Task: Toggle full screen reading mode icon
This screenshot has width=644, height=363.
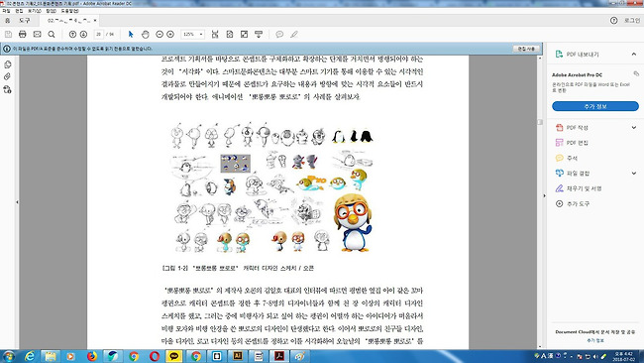Action: coord(244,34)
